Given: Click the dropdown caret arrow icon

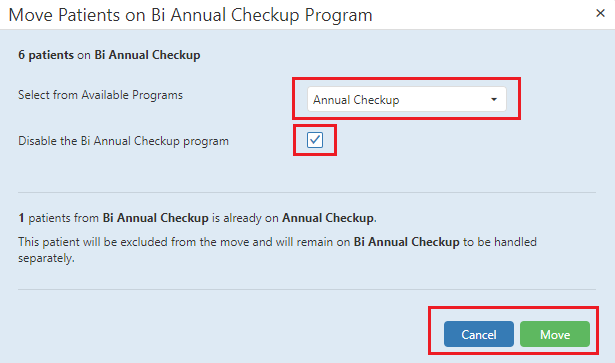Looking at the screenshot, I should tap(494, 100).
